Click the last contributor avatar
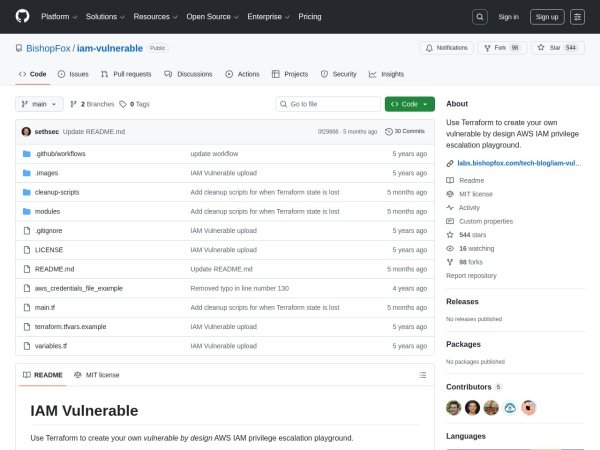 (x=528, y=408)
